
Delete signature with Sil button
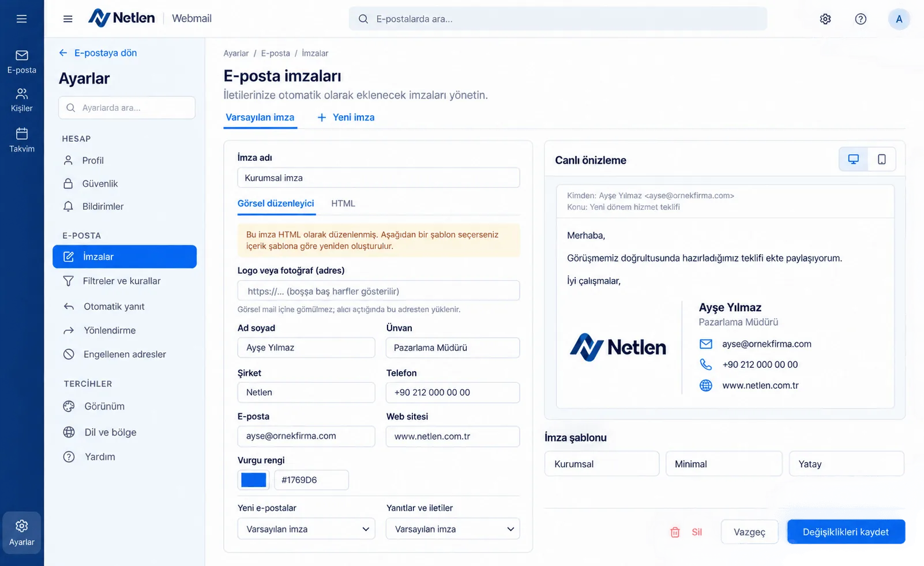(x=686, y=532)
